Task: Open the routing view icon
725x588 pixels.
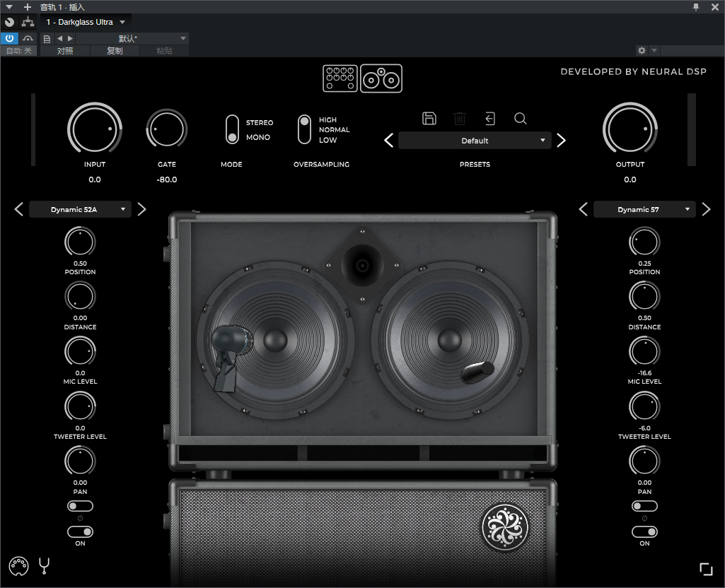Action: [28, 22]
